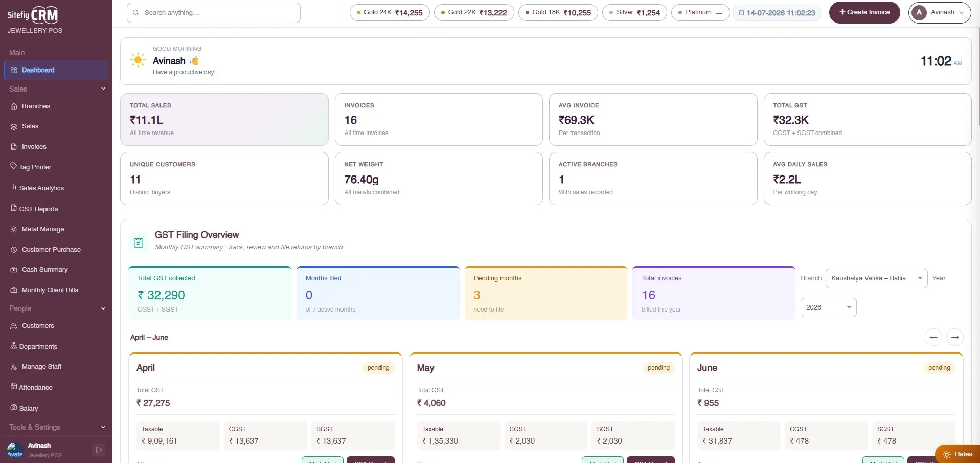
Task: Click the user avatar circle labeled A
Action: pos(919,12)
